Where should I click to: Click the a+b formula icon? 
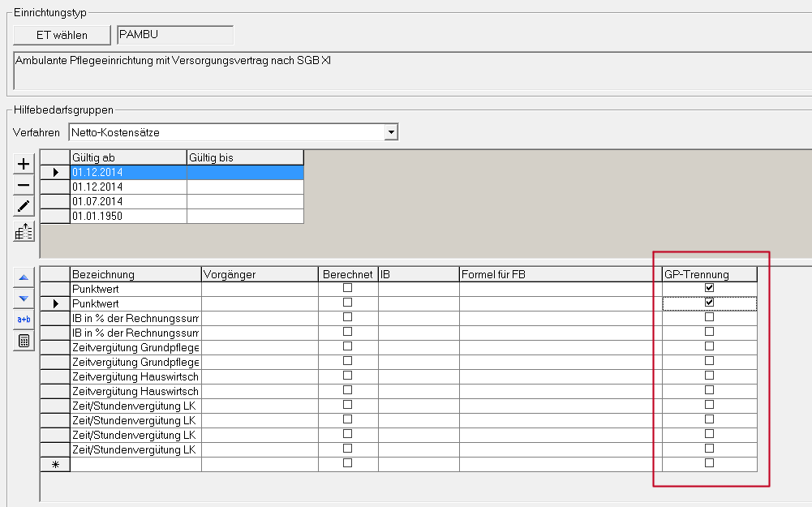[x=24, y=320]
